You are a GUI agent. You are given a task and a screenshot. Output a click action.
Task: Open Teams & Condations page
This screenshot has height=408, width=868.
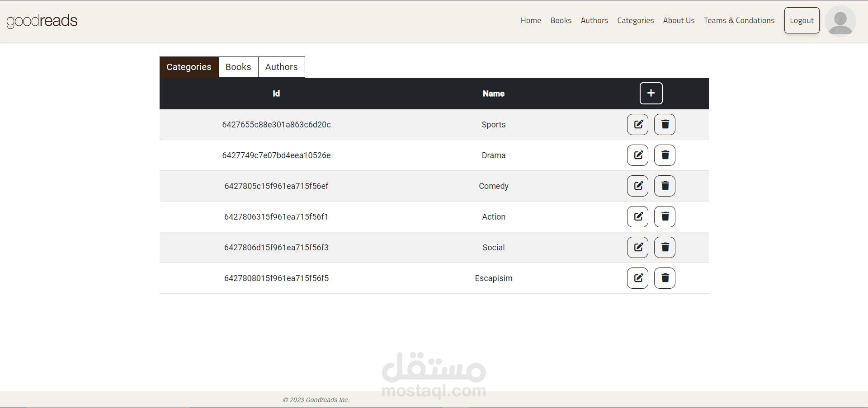tap(739, 20)
